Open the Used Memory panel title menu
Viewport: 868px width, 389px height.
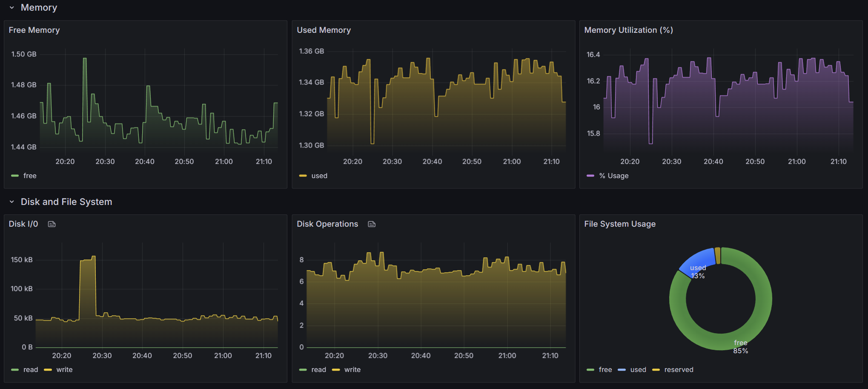tap(324, 30)
